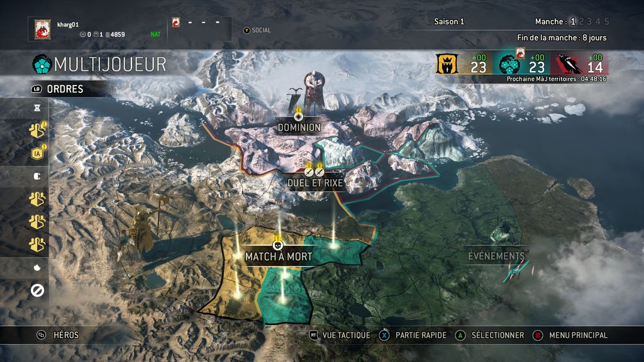The height and width of the screenshot is (362, 644).
Task: Start a PARTIE RAPIDE
Action: [x=421, y=336]
